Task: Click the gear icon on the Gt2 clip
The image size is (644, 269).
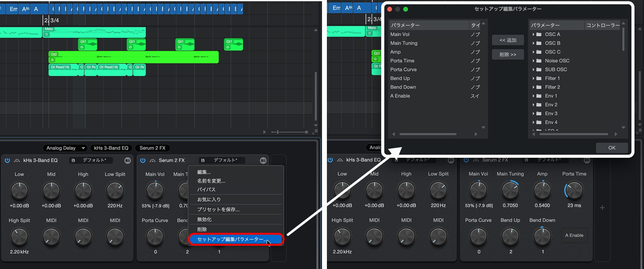Action: coord(52,60)
